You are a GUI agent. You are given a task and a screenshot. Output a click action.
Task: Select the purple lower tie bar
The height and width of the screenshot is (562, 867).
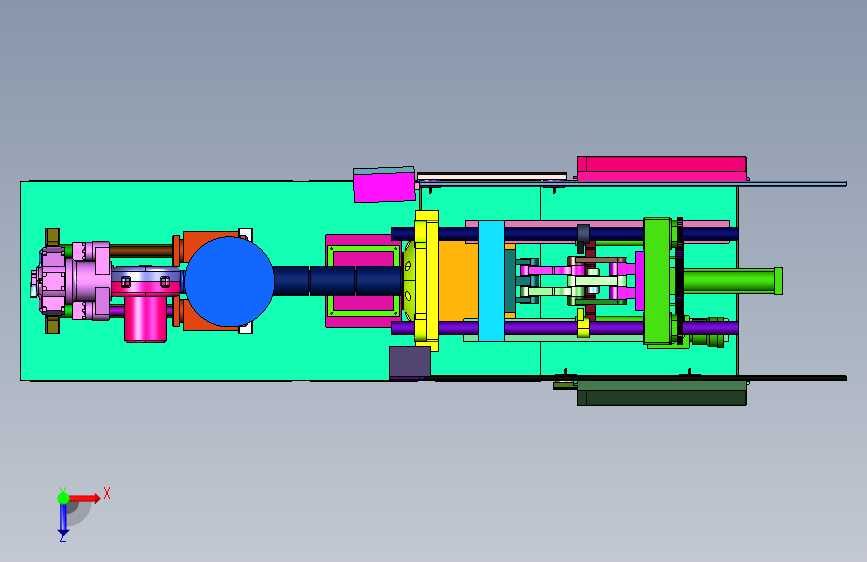click(564, 328)
